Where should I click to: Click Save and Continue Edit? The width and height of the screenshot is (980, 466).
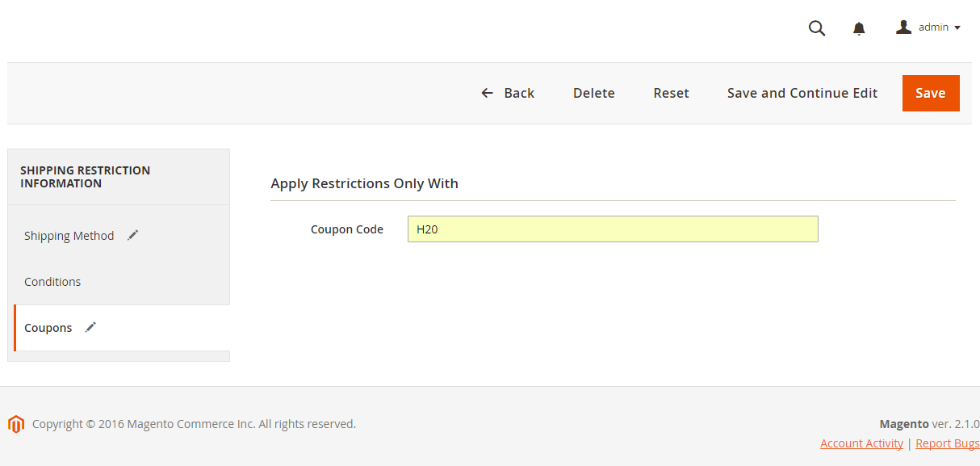802,93
